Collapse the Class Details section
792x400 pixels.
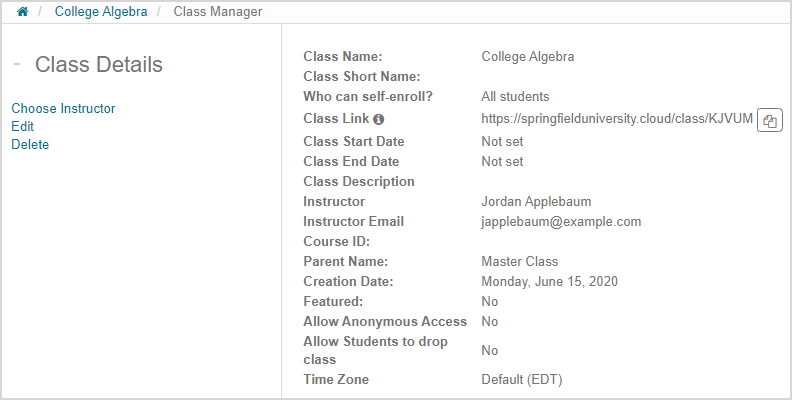point(18,64)
